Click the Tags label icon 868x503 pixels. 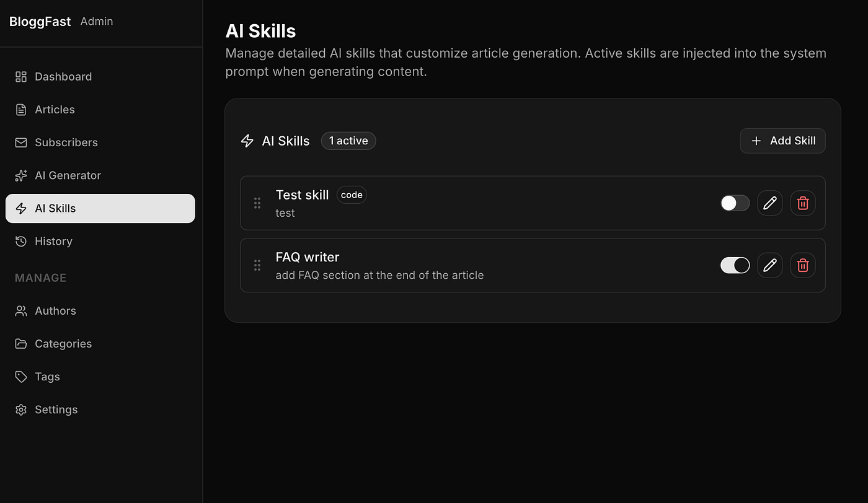point(20,376)
